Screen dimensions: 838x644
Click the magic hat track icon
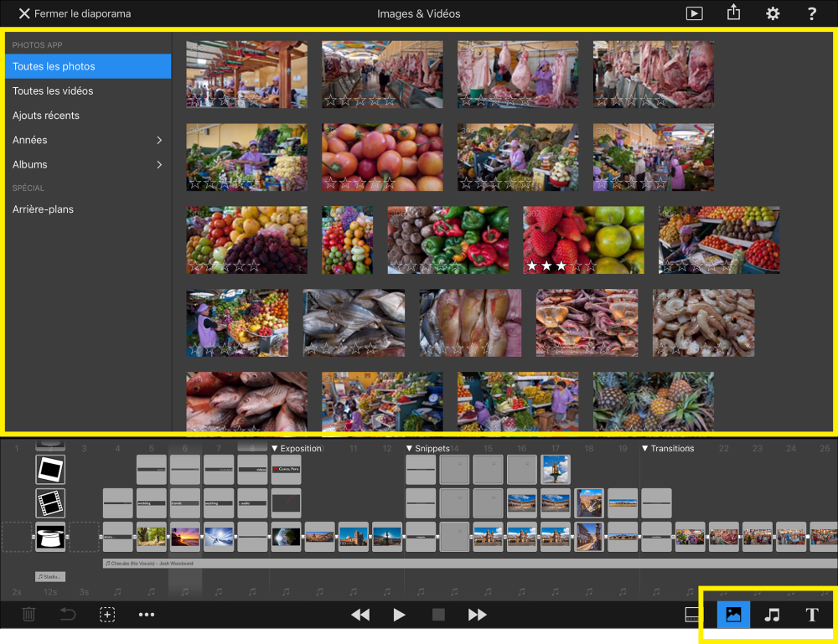tap(50, 537)
